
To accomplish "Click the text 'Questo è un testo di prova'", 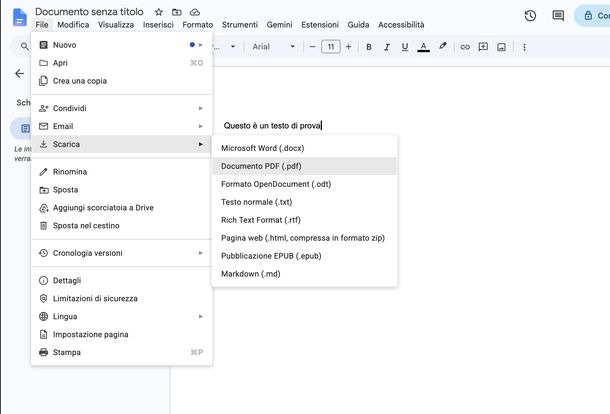I will pos(272,126).
